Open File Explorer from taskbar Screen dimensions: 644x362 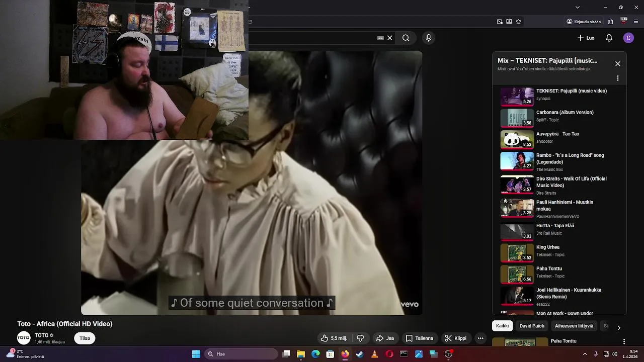point(301,354)
